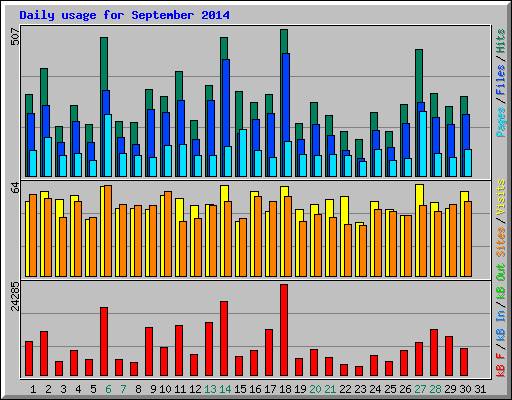Click the red 'kB F' legend label
The height and width of the screenshot is (400, 512).
tap(501, 365)
